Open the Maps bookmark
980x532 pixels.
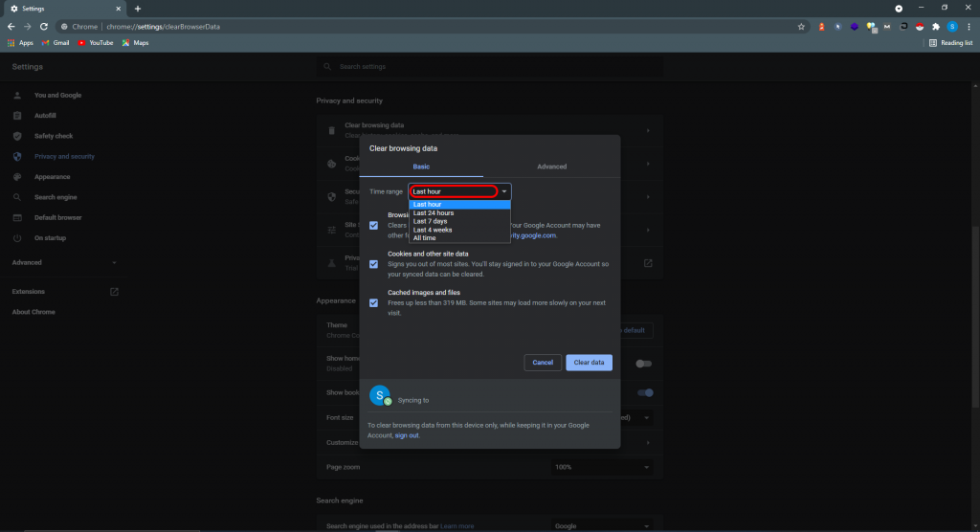tap(136, 43)
